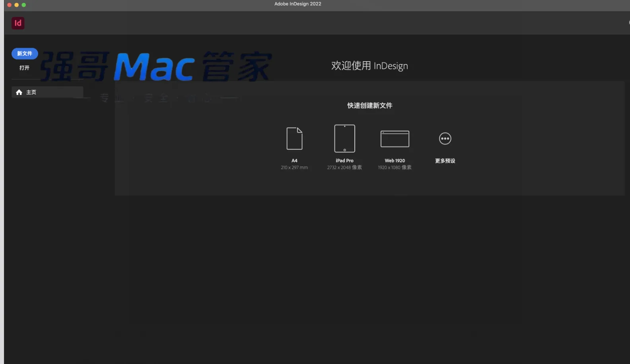630x364 pixels.
Task: Create an A4 document via page icon
Action: 294,138
